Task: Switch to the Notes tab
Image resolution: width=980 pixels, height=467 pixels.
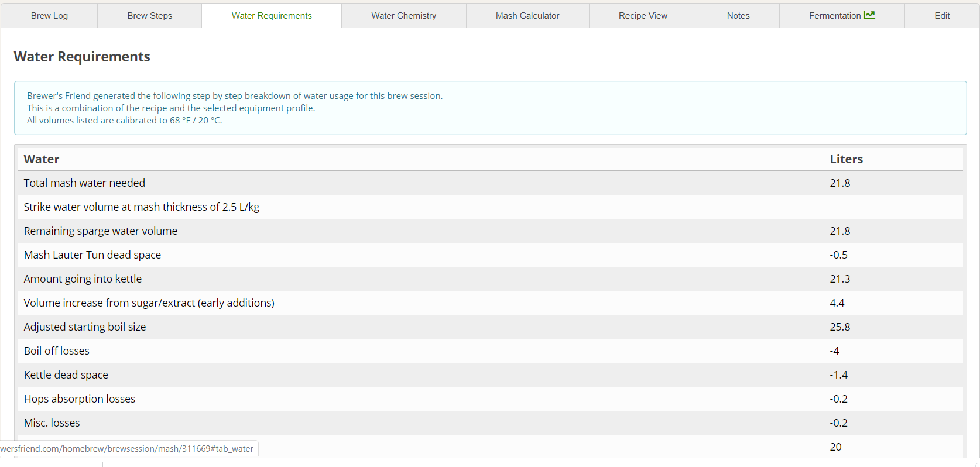Action: pyautogui.click(x=738, y=16)
